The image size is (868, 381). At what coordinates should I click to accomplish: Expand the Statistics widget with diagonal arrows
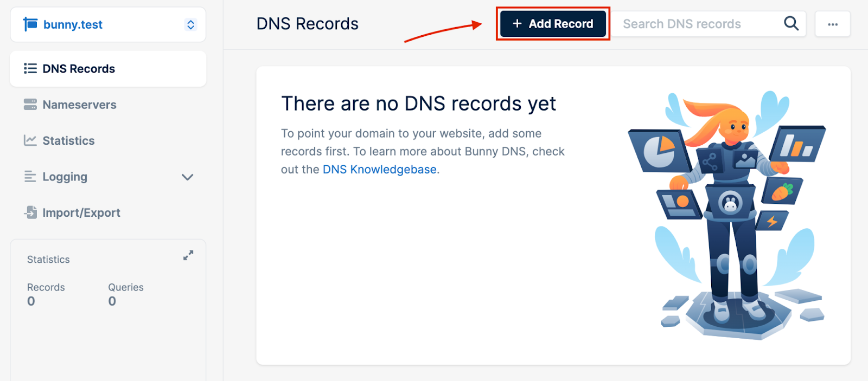point(188,255)
